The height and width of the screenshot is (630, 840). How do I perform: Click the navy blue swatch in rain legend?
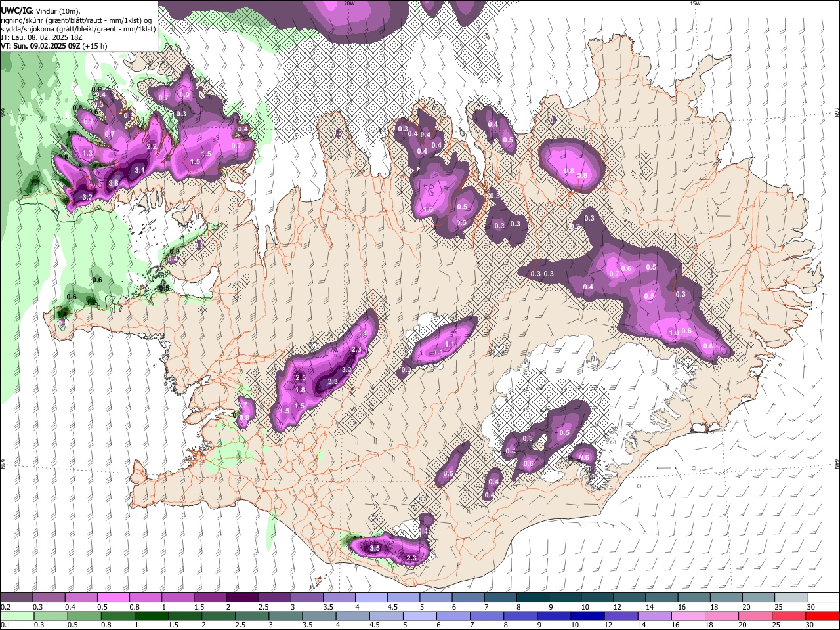(x=586, y=616)
